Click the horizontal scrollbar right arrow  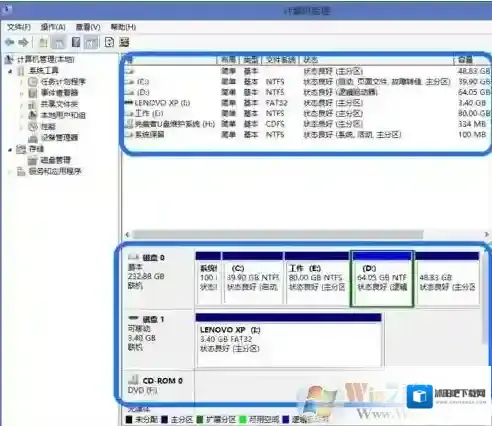tap(487, 234)
